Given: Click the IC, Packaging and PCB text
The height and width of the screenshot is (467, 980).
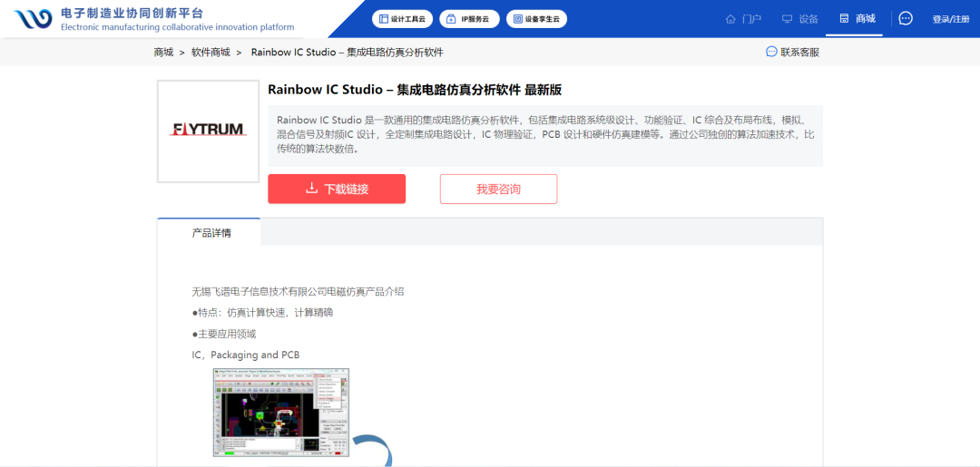Looking at the screenshot, I should coord(246,355).
